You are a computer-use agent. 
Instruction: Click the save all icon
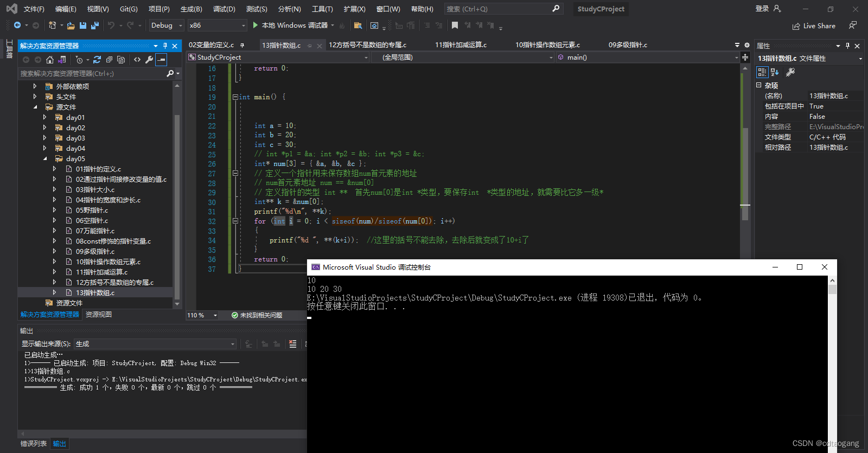pyautogui.click(x=95, y=25)
